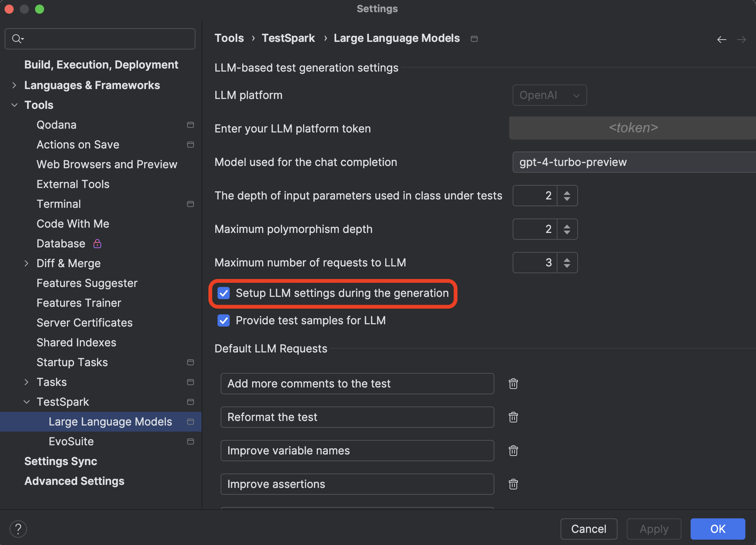Click the project icon in the breadcrumb header
This screenshot has width=756, height=545.
pyautogui.click(x=474, y=39)
